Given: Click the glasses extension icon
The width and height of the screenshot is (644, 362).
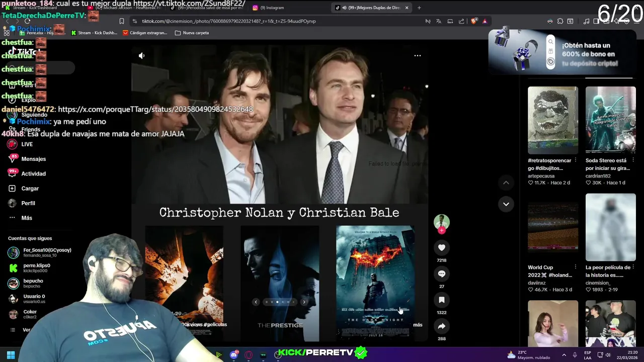Looking at the screenshot, I should [550, 21].
